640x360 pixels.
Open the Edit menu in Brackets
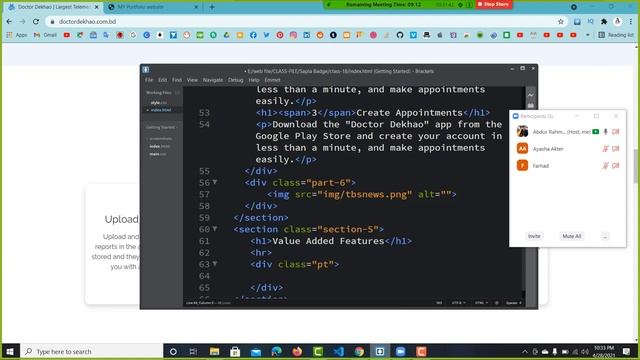[x=162, y=80]
